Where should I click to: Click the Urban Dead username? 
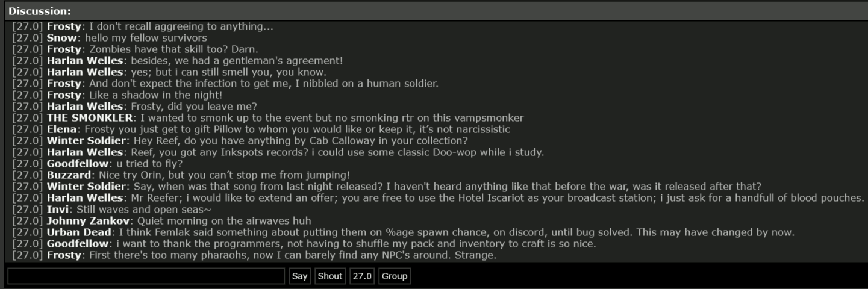[x=79, y=232]
